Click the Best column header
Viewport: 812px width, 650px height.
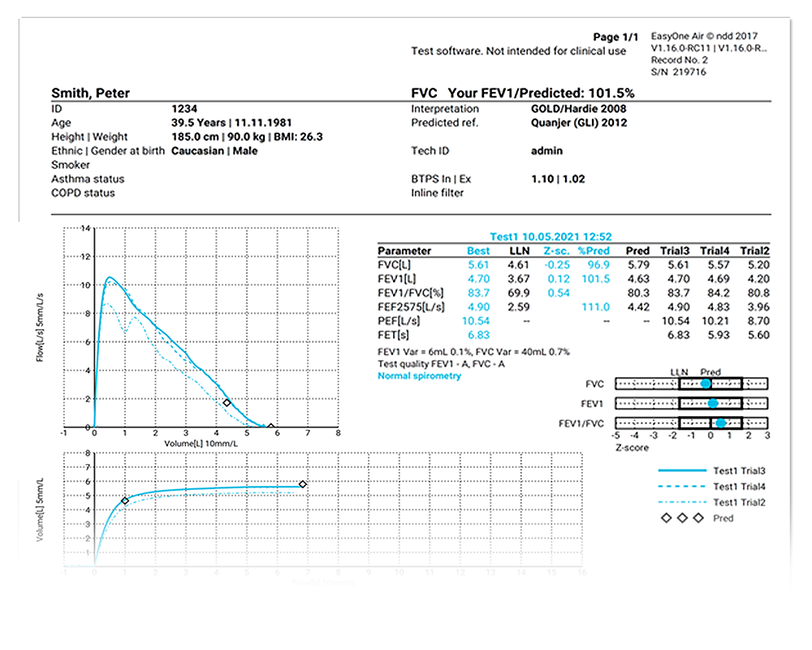coord(478,251)
